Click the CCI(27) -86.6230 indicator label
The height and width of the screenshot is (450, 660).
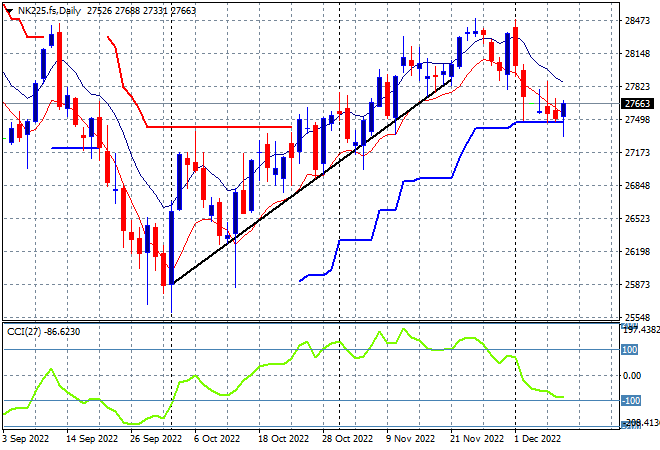(43, 332)
